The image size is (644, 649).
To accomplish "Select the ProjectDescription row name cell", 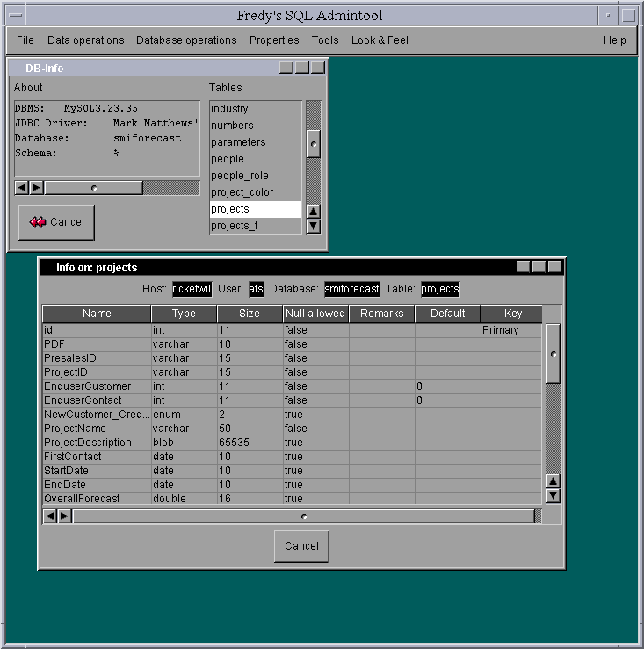I will point(97,443).
